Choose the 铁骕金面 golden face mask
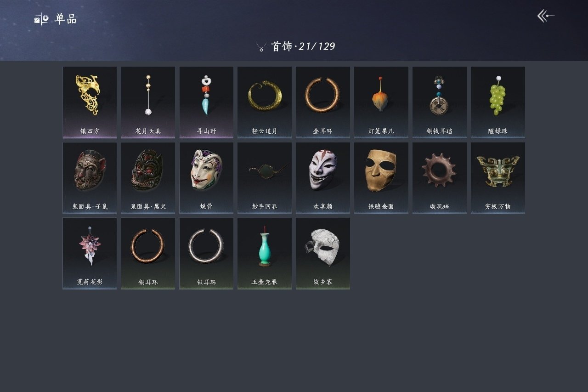Viewport: 588px width, 392px height. [381, 178]
